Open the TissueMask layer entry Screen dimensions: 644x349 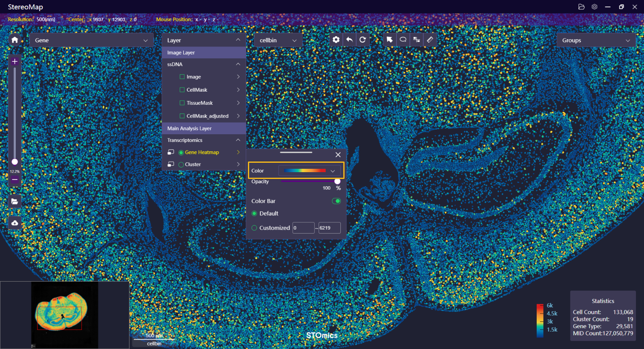pyautogui.click(x=199, y=103)
